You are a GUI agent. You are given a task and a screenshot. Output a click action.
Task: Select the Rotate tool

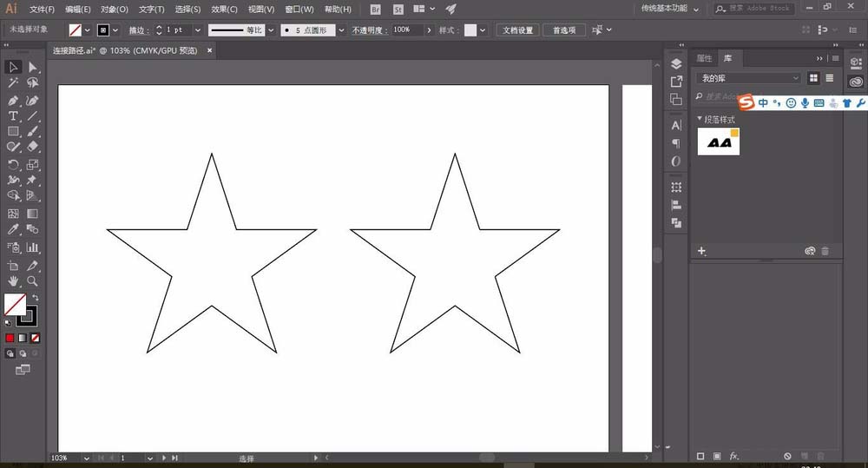13,164
